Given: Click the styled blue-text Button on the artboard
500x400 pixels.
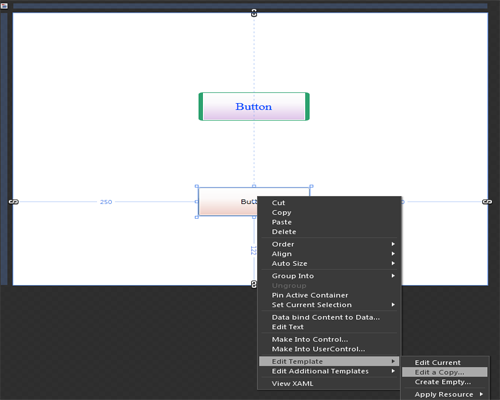Looking at the screenshot, I should coord(254,107).
